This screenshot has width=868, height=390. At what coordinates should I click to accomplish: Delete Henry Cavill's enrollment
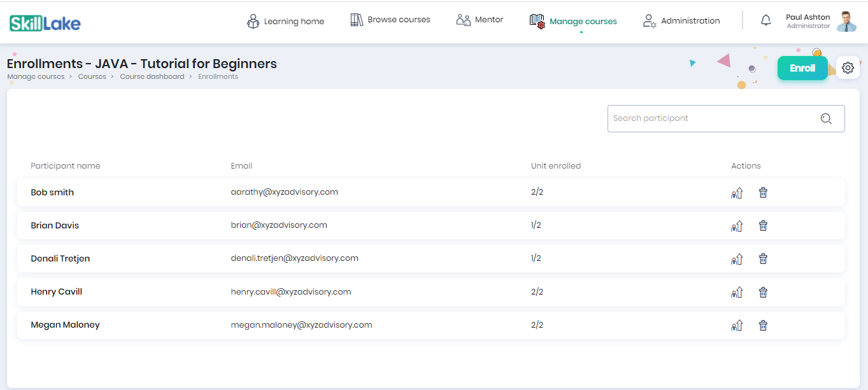763,292
